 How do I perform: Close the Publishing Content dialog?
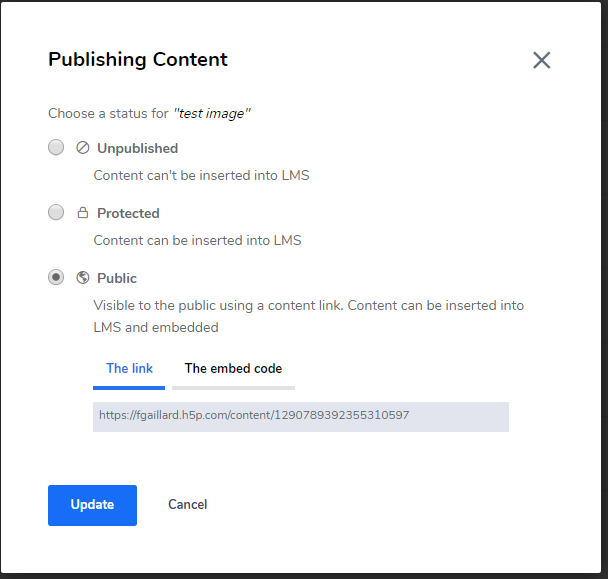click(541, 60)
